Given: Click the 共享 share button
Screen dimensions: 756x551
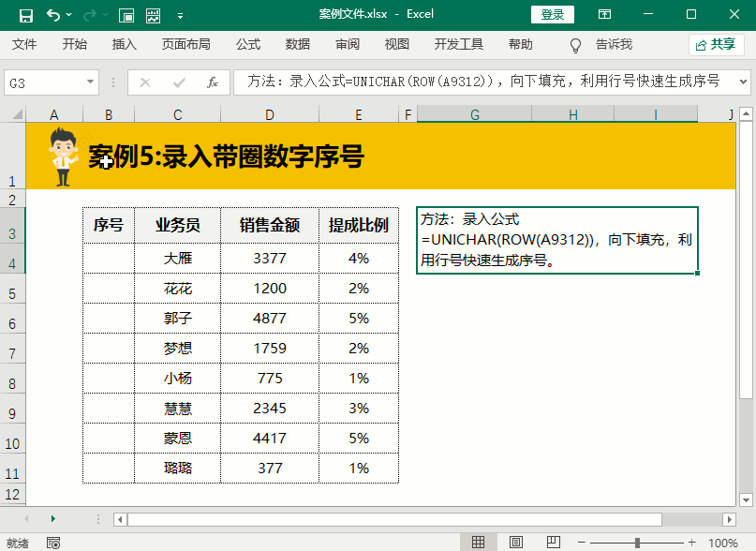Looking at the screenshot, I should point(716,44).
